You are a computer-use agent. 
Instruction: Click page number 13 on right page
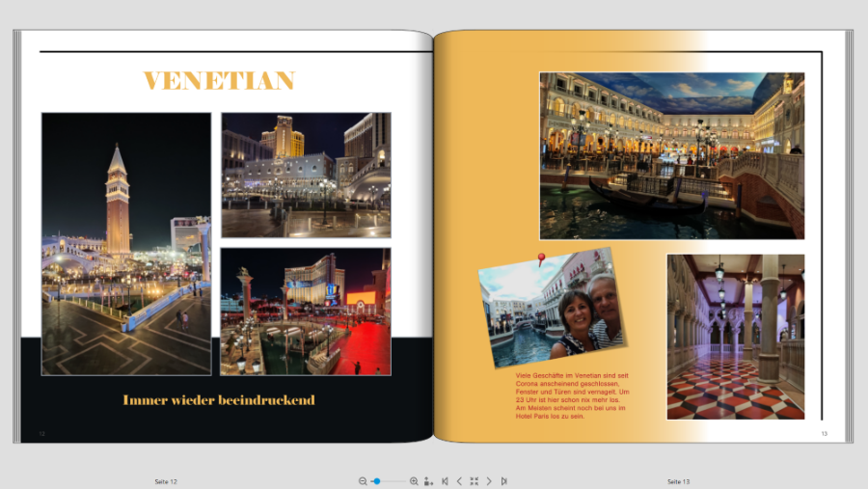pyautogui.click(x=825, y=434)
